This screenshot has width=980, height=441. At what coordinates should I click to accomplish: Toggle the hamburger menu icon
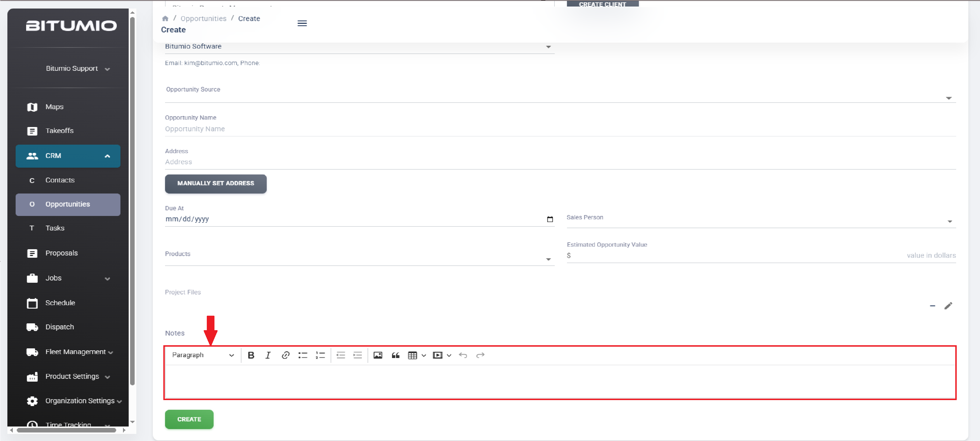coord(302,24)
